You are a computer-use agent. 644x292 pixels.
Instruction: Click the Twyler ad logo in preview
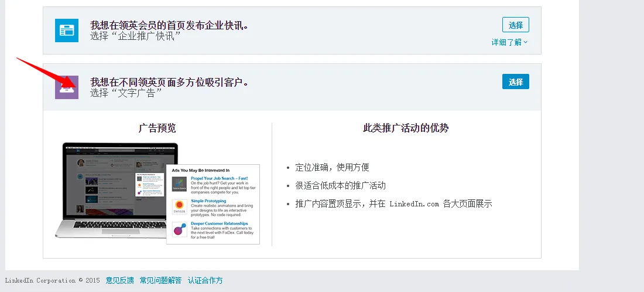point(180,207)
